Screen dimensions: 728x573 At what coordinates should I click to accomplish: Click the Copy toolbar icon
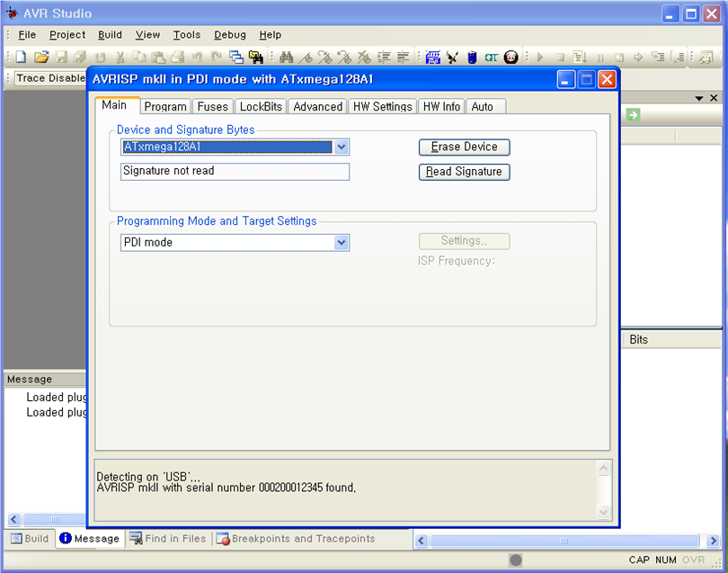click(139, 58)
